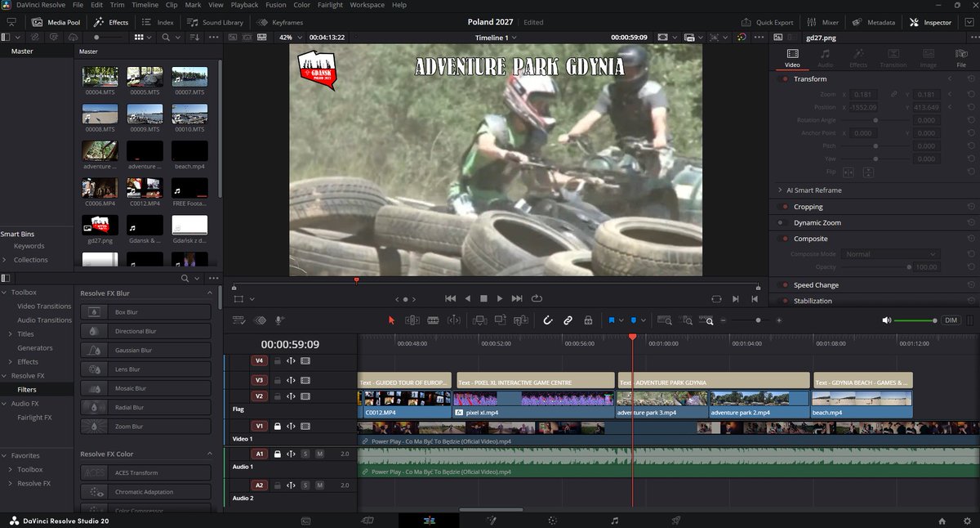
Task: Open the Mixer panel
Action: pyautogui.click(x=822, y=22)
